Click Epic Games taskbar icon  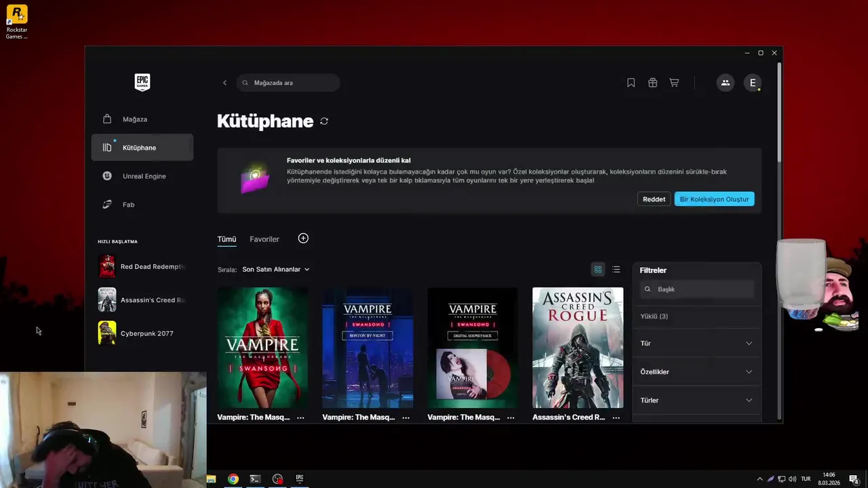pos(299,479)
